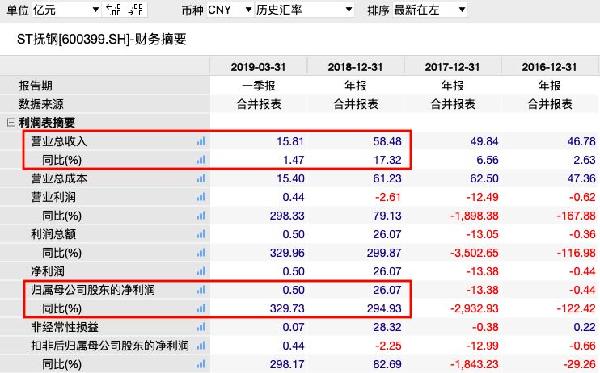Click chart icon beside 营业总成本
This screenshot has width=600, height=373.
(201, 178)
